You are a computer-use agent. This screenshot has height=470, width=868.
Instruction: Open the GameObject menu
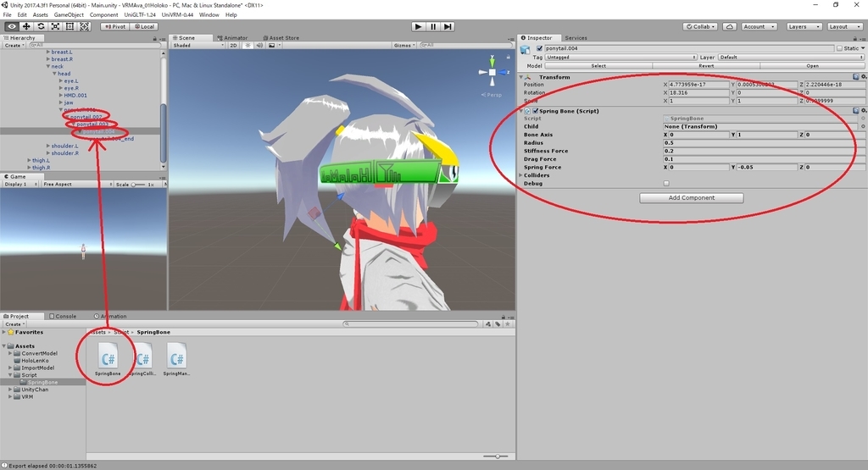pos(69,15)
